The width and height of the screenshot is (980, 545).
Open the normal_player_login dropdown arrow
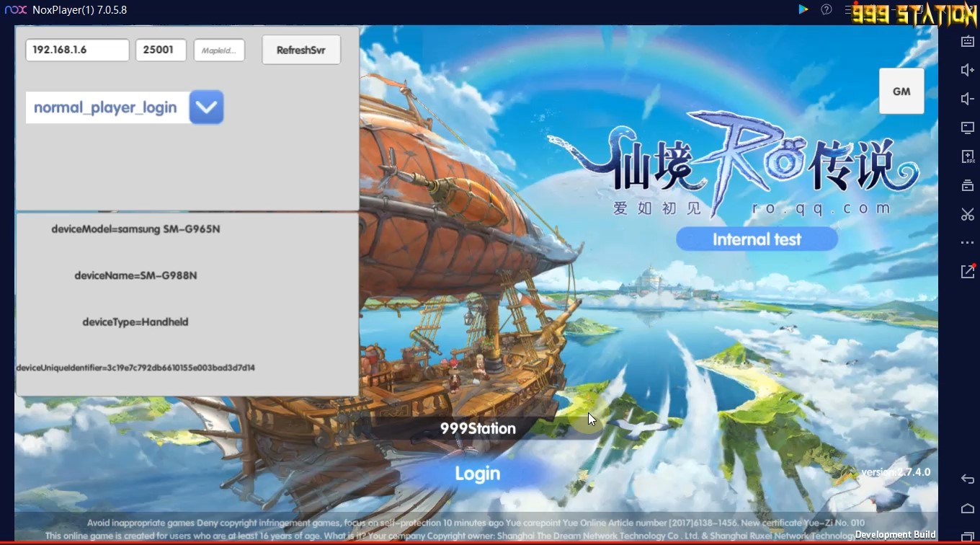tap(206, 107)
